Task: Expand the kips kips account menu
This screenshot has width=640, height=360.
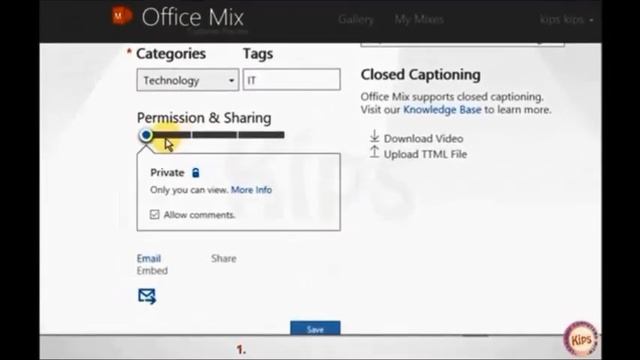Action: [566, 19]
